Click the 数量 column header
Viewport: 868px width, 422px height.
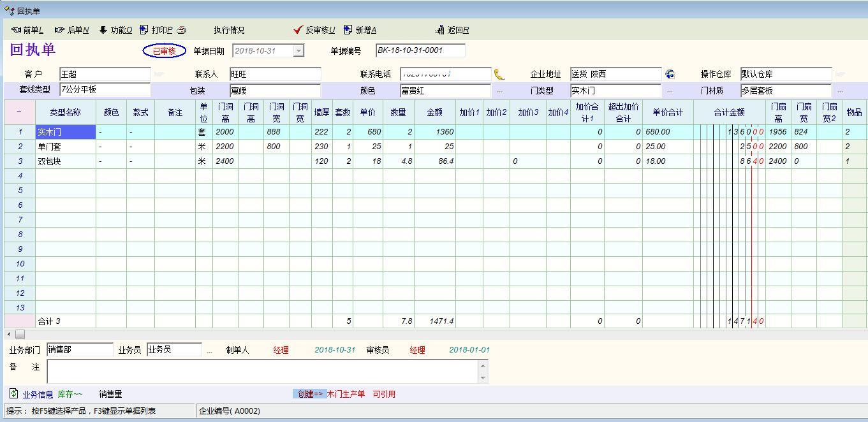point(398,112)
